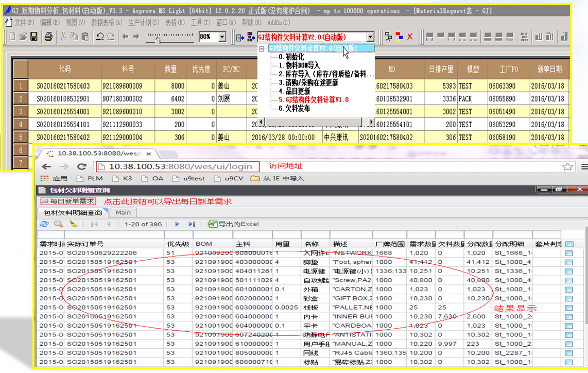Click the magnifier search icon in grid toolbar
588x373 pixels.
[59, 224]
